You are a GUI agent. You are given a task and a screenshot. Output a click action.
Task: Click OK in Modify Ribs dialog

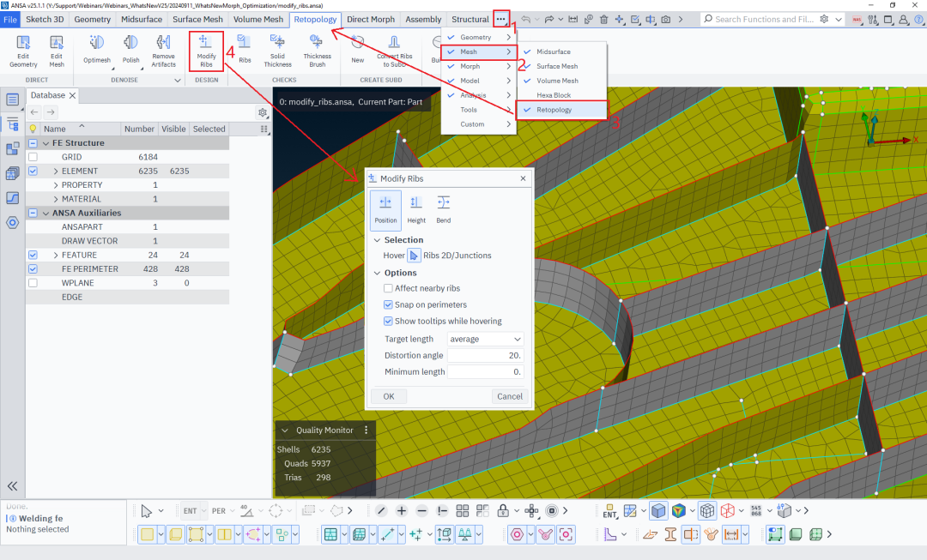point(389,396)
